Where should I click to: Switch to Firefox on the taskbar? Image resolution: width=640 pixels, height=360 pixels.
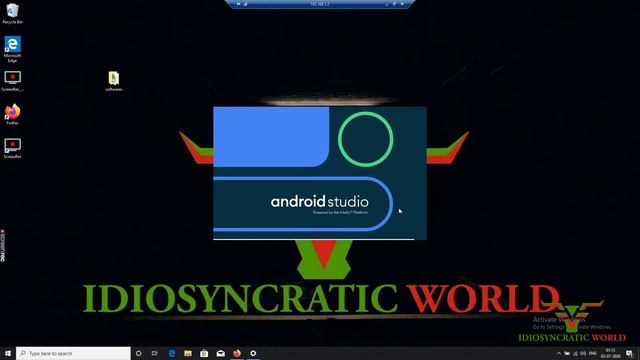[x=237, y=353]
